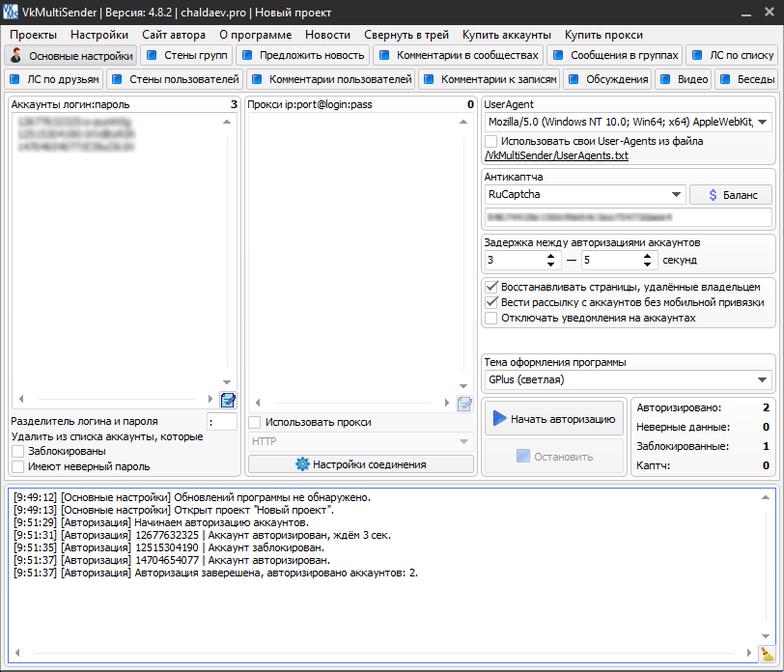Expand the UserAgent dropdown
This screenshot has width=784, height=672.
point(762,123)
